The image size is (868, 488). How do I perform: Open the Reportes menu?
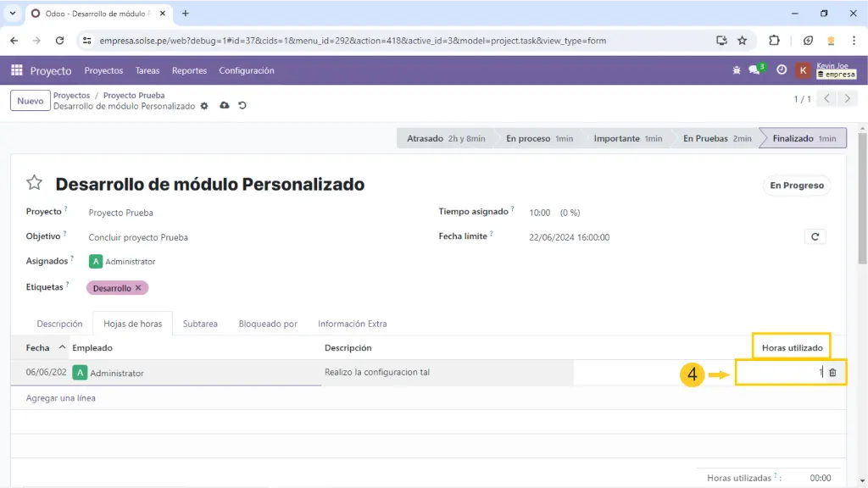pyautogui.click(x=189, y=70)
